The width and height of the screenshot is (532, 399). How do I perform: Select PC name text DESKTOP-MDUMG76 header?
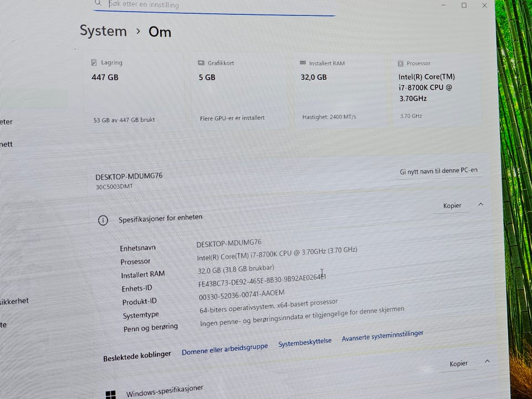point(129,176)
